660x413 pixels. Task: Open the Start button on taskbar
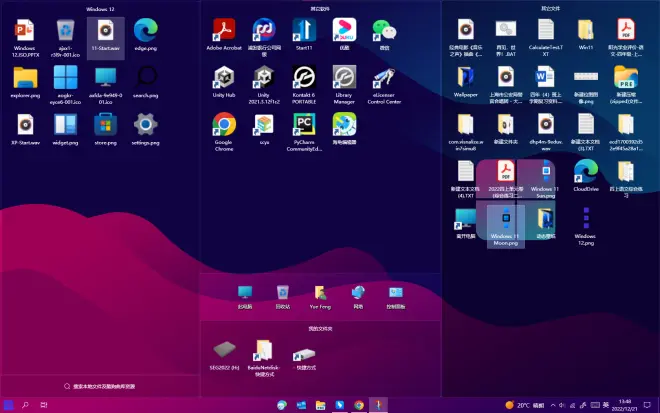8,405
